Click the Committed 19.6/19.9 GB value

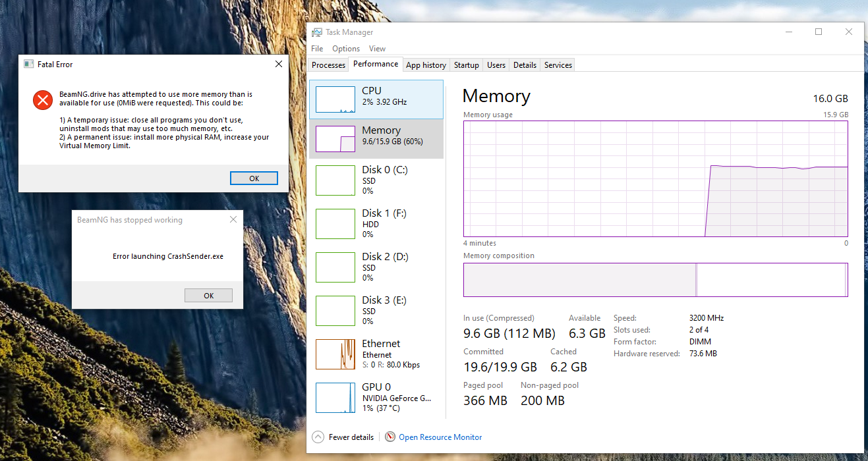500,367
